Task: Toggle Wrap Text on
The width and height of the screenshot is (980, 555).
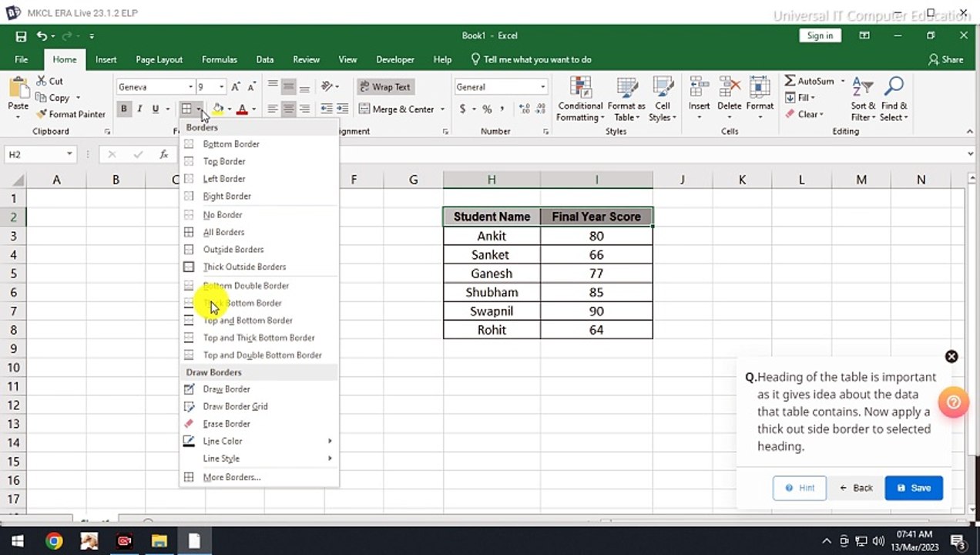Action: point(384,87)
